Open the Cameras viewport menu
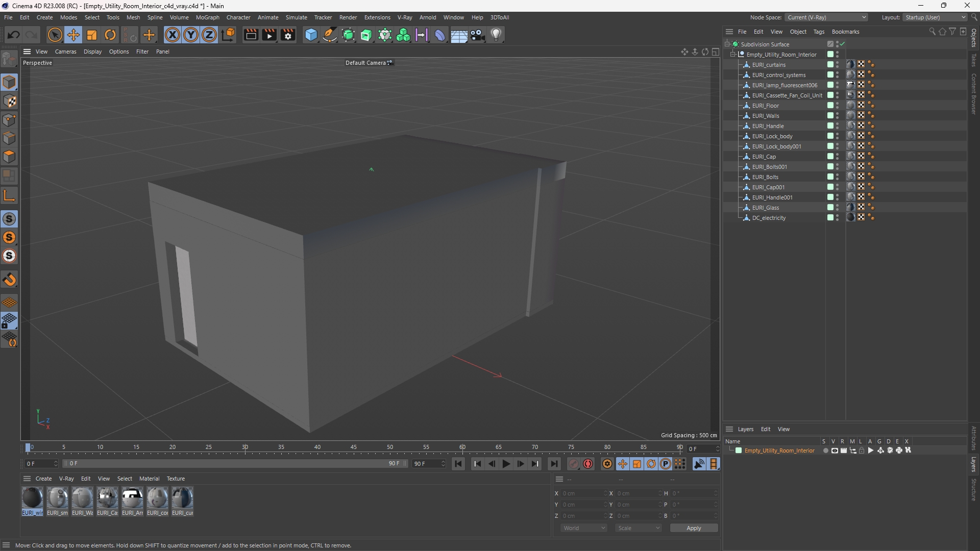Image resolution: width=980 pixels, height=551 pixels. click(65, 52)
